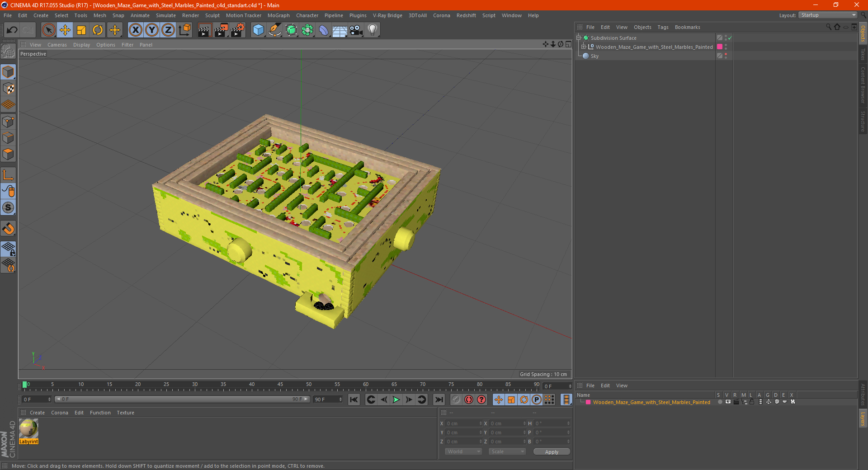Open the World coordinate dropdown

tap(464, 451)
